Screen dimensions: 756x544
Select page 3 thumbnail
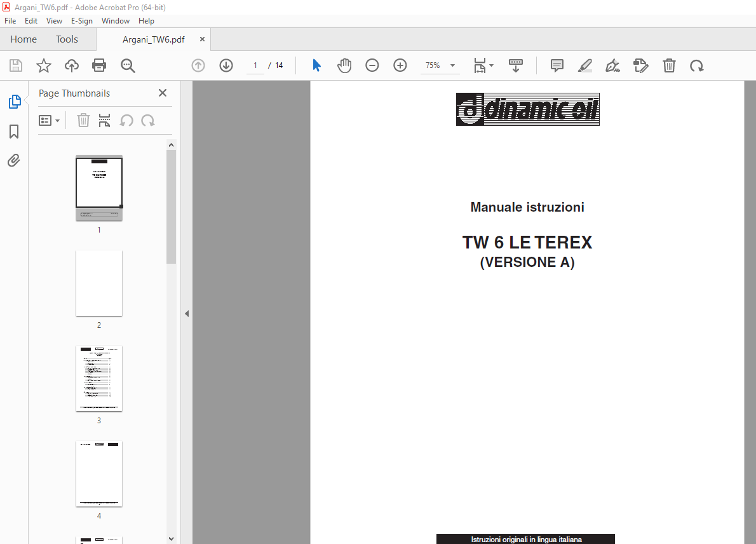(99, 379)
